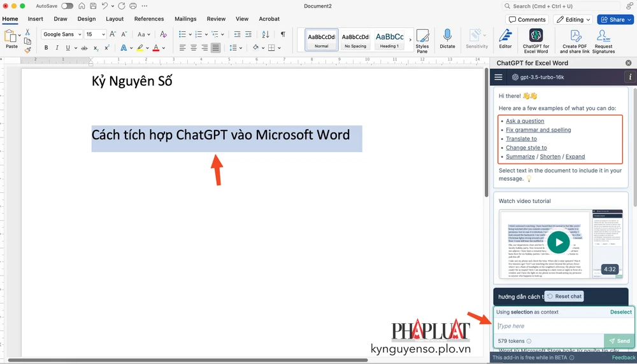Toggle AutoSave switch
The image size is (637, 364).
pos(67,6)
